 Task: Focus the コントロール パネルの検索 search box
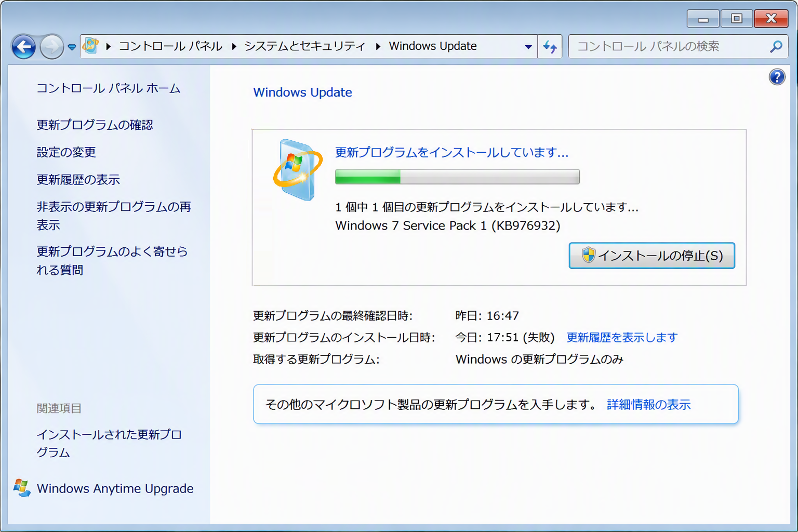coord(678,47)
